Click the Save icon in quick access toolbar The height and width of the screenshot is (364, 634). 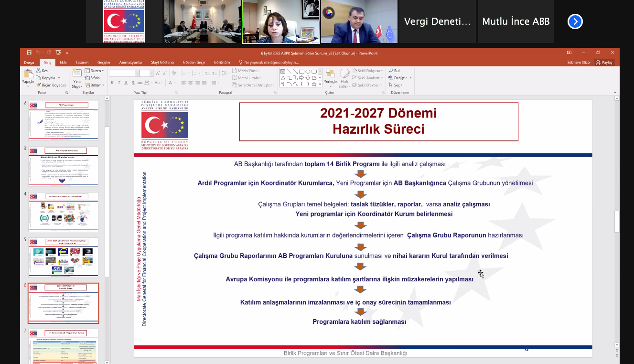(29, 53)
